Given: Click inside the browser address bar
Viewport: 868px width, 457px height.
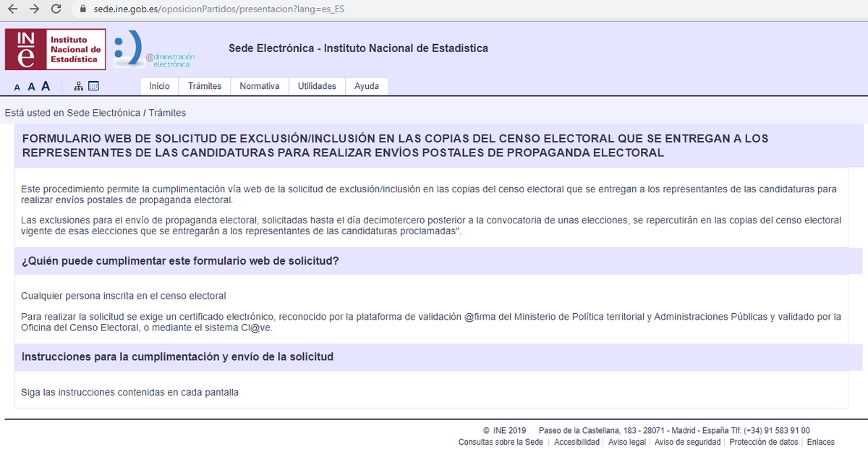Looking at the screenshot, I should (x=217, y=9).
